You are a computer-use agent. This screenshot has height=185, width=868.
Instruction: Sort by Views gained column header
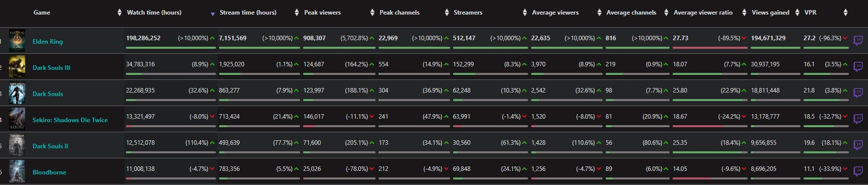click(x=770, y=13)
